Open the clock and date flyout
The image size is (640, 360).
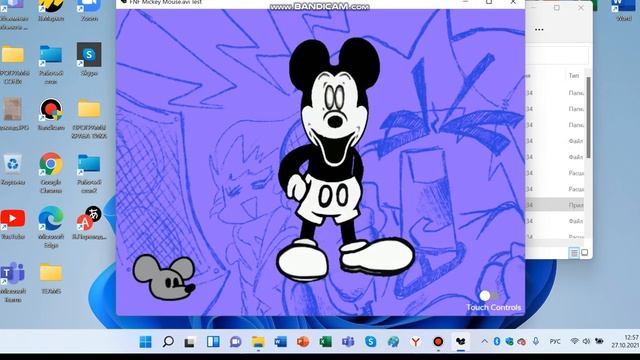point(625,342)
